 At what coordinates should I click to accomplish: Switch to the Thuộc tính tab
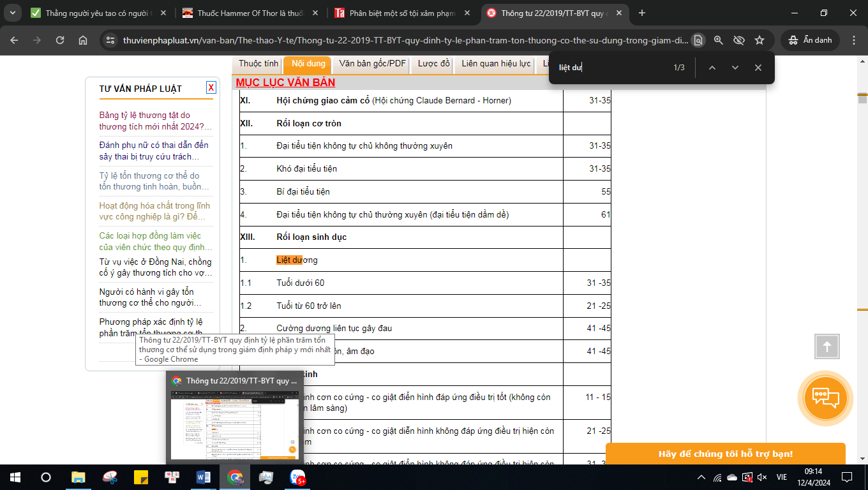[x=258, y=64]
